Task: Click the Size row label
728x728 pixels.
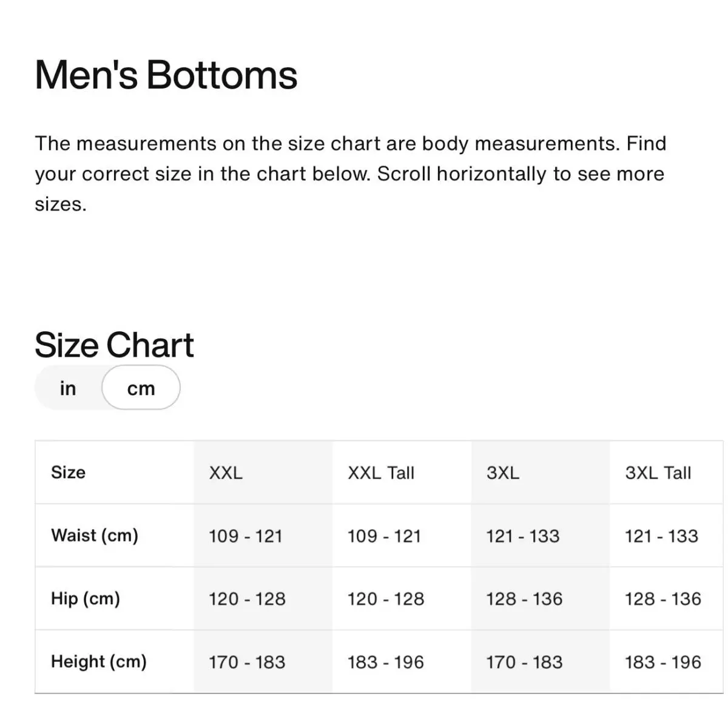Action: 68,472
